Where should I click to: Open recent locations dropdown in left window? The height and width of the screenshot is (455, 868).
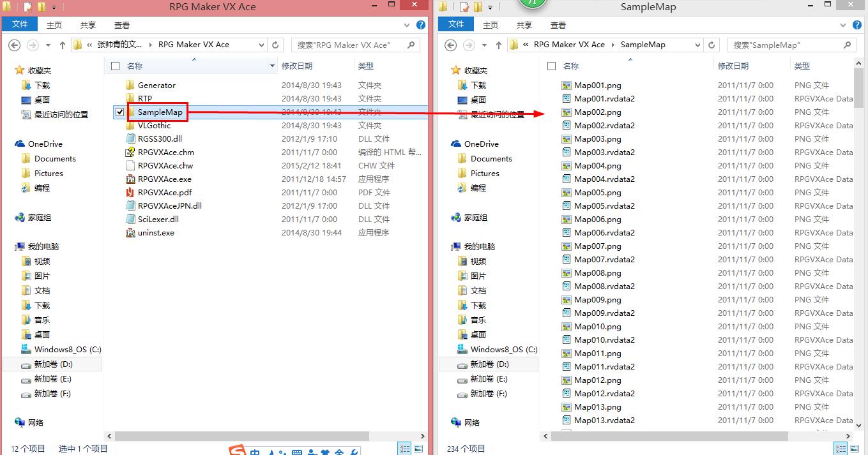point(47,45)
